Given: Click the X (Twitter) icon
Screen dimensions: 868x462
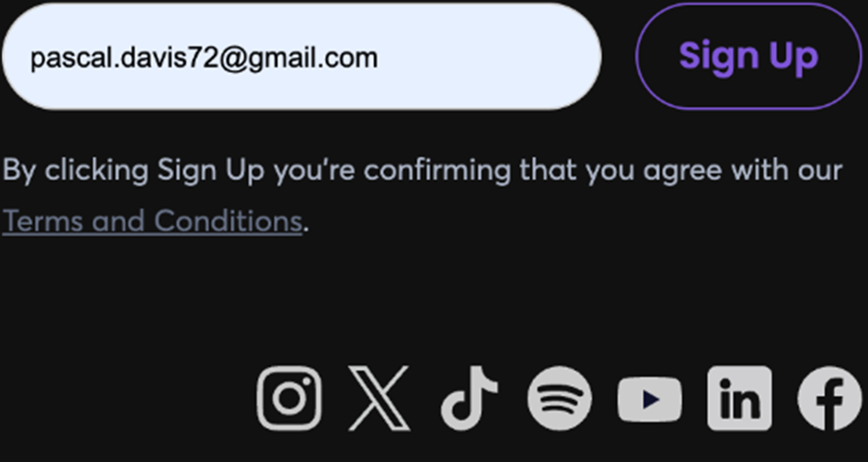Looking at the screenshot, I should point(379,398).
